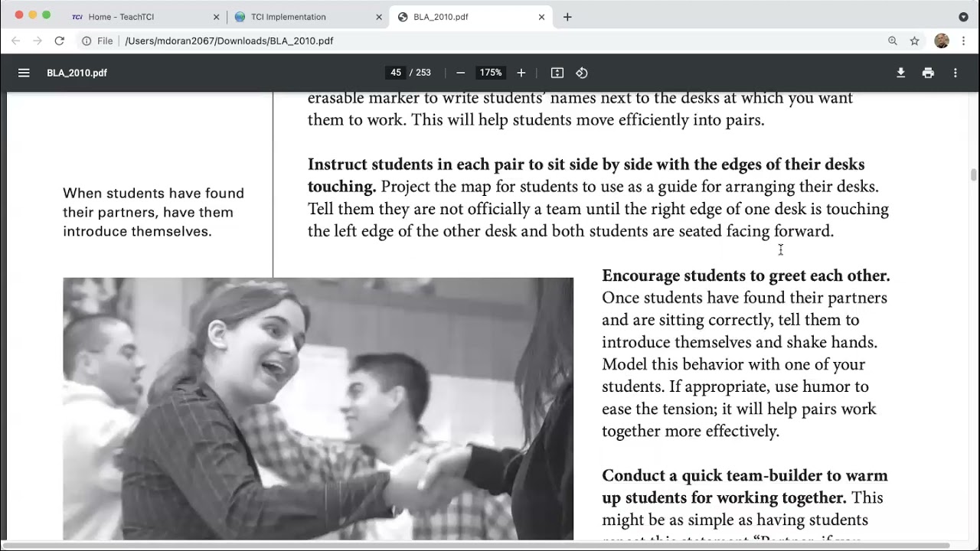
Task: Click the address bar file path
Action: tap(229, 41)
